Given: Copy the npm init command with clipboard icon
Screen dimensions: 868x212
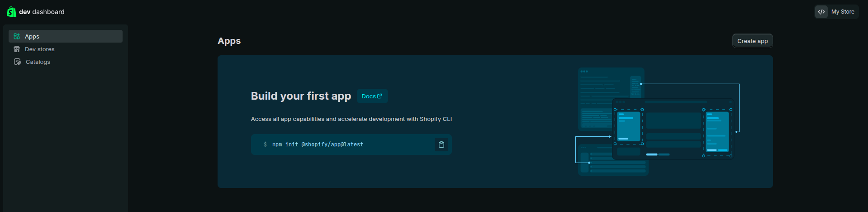Looking at the screenshot, I should pos(441,145).
